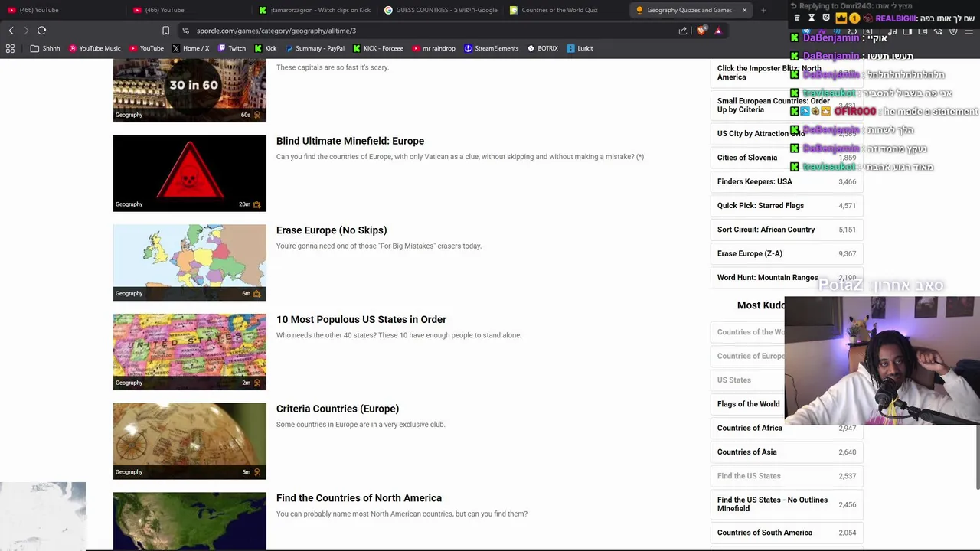
Task: Open the Kick bookmark
Action: tap(266, 48)
